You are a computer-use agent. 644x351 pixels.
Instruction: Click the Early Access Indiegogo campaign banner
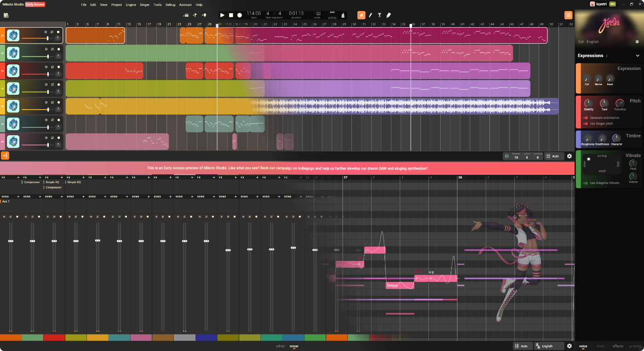coord(287,168)
